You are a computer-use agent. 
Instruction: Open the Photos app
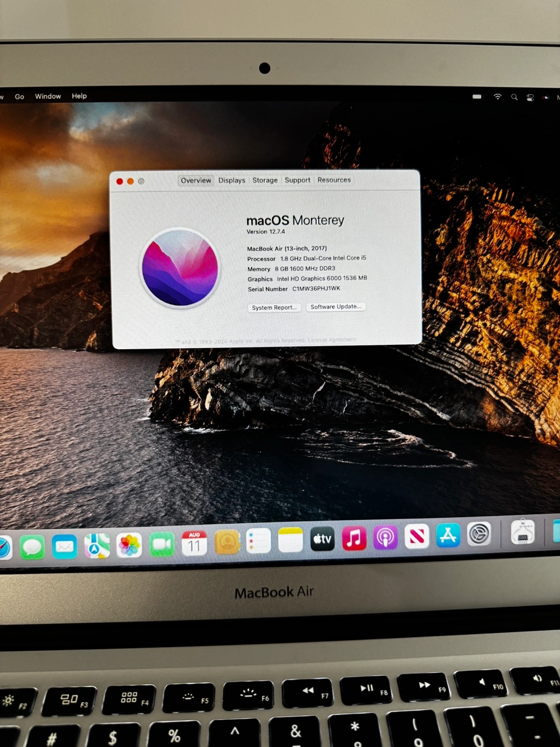(x=129, y=545)
